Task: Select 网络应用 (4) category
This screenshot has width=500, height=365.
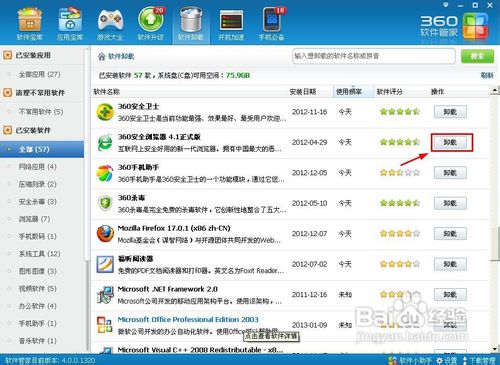Action: (x=37, y=167)
